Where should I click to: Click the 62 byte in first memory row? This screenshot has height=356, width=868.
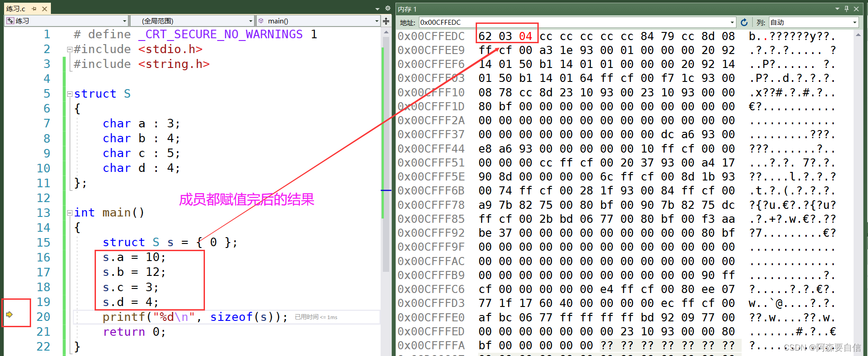point(485,36)
